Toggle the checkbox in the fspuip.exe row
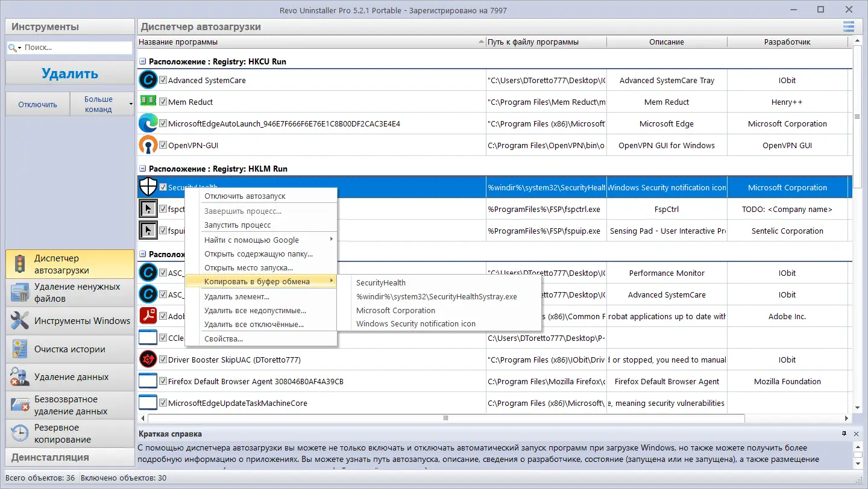Screen dimensions: 868x489 163,231
